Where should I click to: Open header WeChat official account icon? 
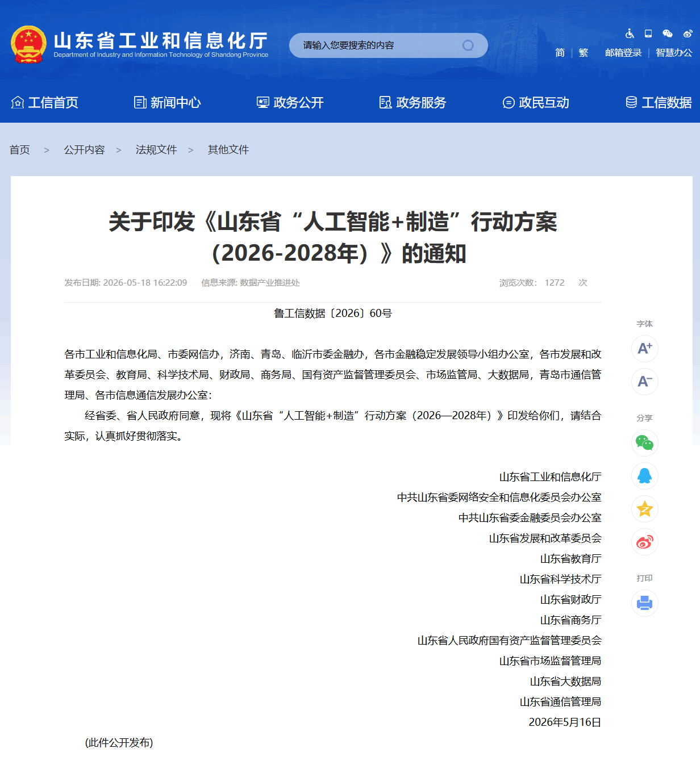point(668,34)
